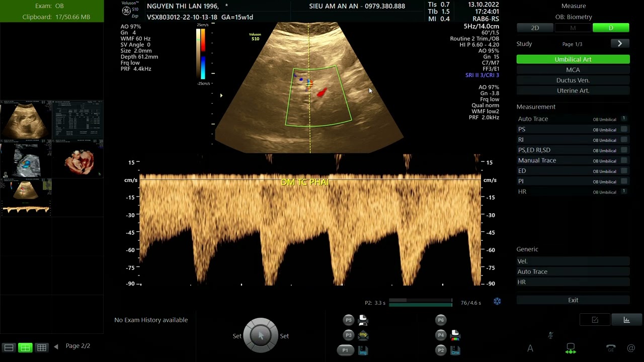
Task: Switch to the M measure tab
Action: (x=573, y=28)
